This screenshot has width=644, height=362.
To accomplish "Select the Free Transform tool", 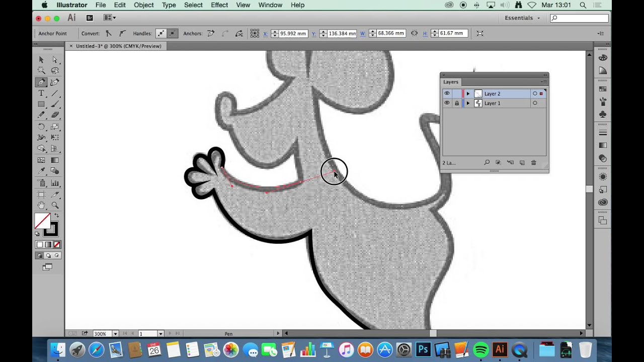I will click(x=55, y=138).
